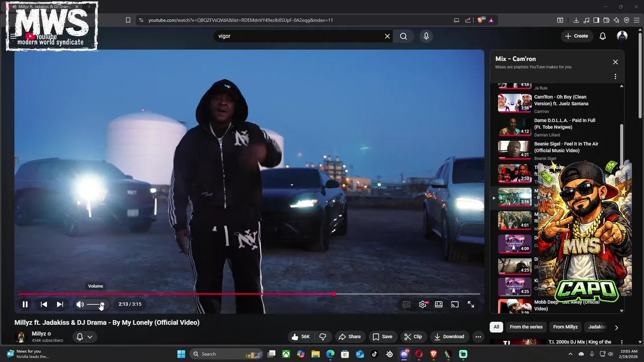Viewport: 644px width, 362px height.
Task: Select the Jadakiss chip
Action: 597,327
